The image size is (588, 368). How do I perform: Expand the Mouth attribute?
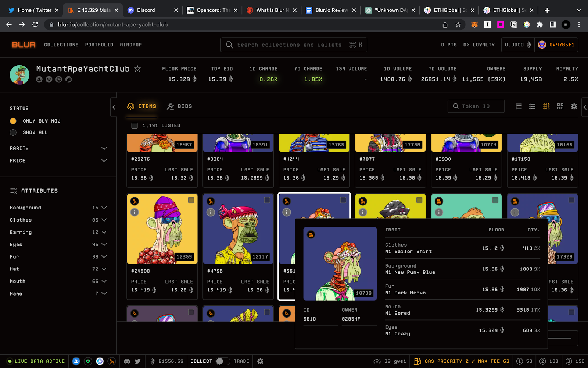58,282
